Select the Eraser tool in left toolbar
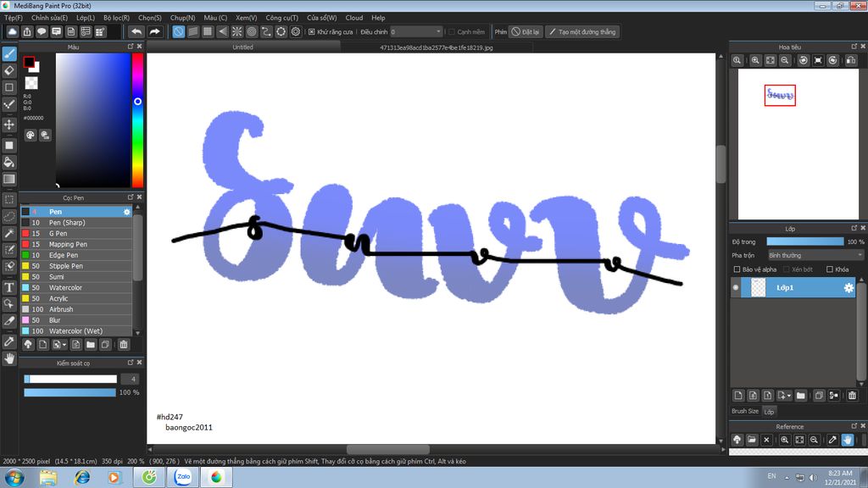Image resolution: width=868 pixels, height=488 pixels. pos(9,70)
